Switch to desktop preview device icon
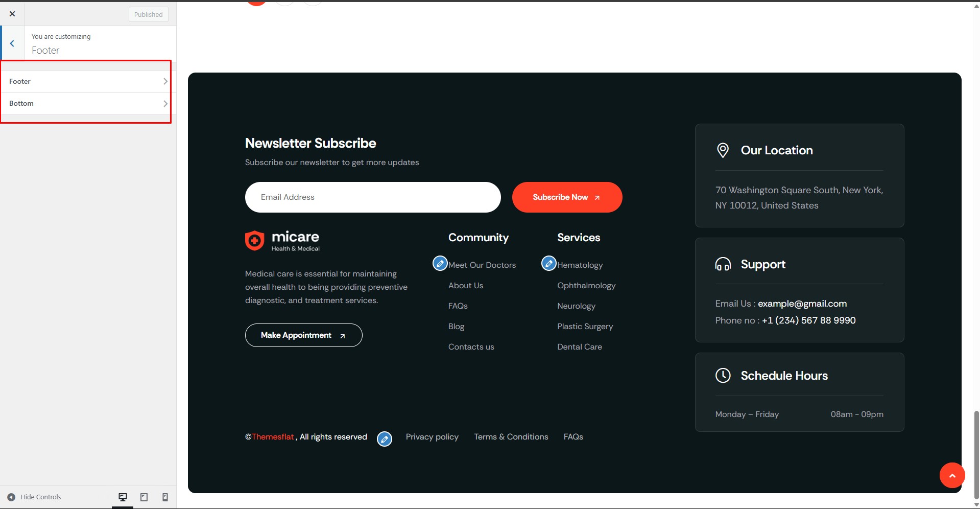 [123, 497]
